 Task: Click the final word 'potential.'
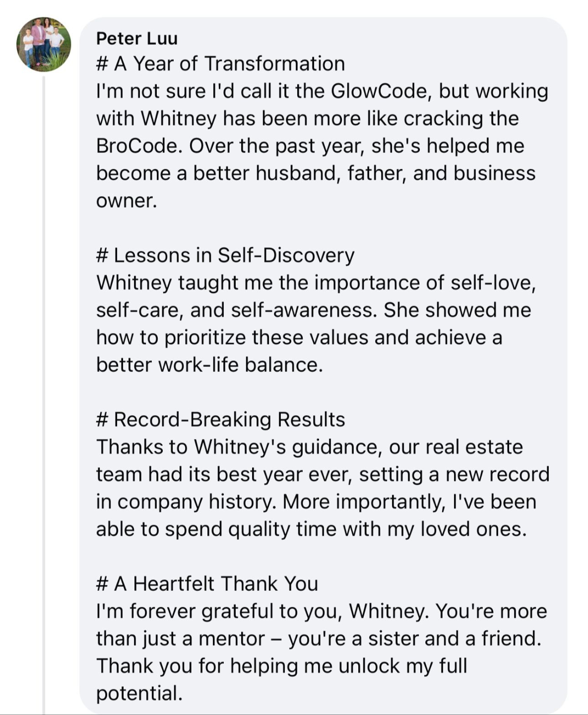click(x=139, y=694)
